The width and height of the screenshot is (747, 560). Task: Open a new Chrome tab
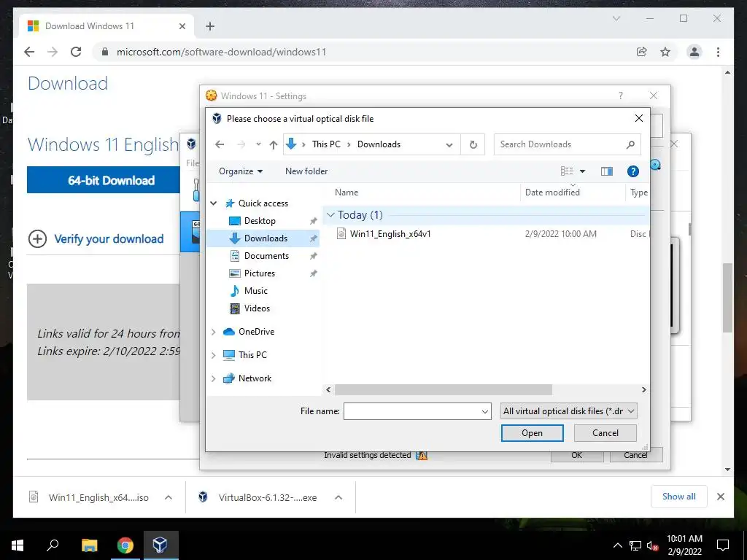[210, 26]
